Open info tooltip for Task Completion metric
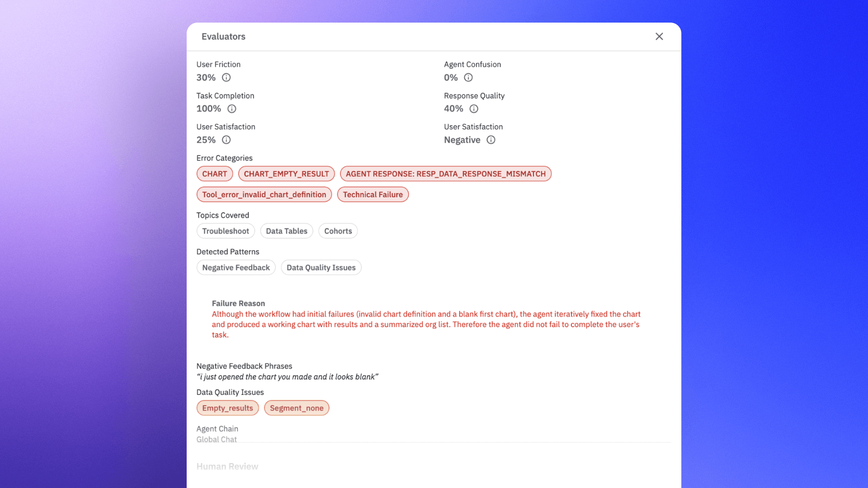Image resolution: width=868 pixels, height=488 pixels. (232, 108)
